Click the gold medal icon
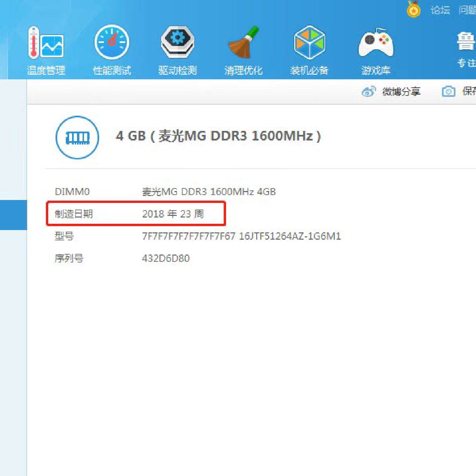This screenshot has height=476, width=476. coord(414,9)
